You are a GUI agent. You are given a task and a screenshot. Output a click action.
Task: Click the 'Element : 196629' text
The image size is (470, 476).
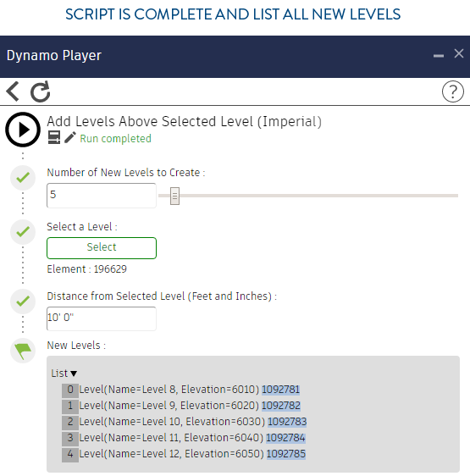pos(87,269)
